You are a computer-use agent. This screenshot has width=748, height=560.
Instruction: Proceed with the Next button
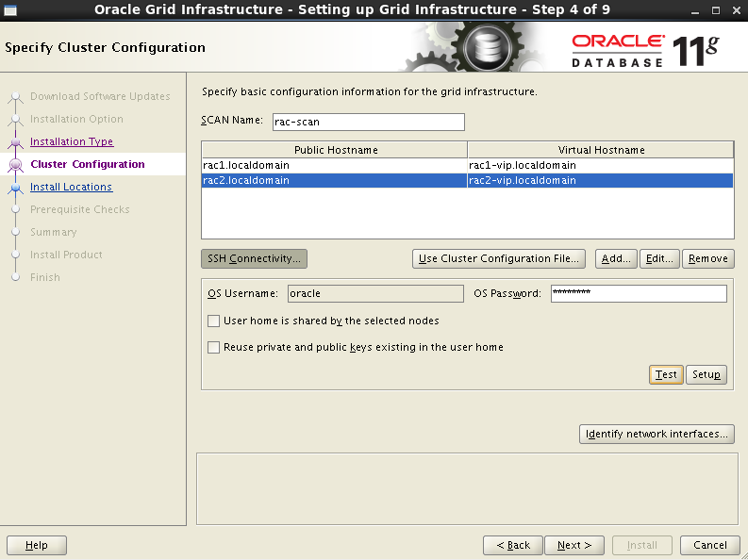click(x=574, y=545)
